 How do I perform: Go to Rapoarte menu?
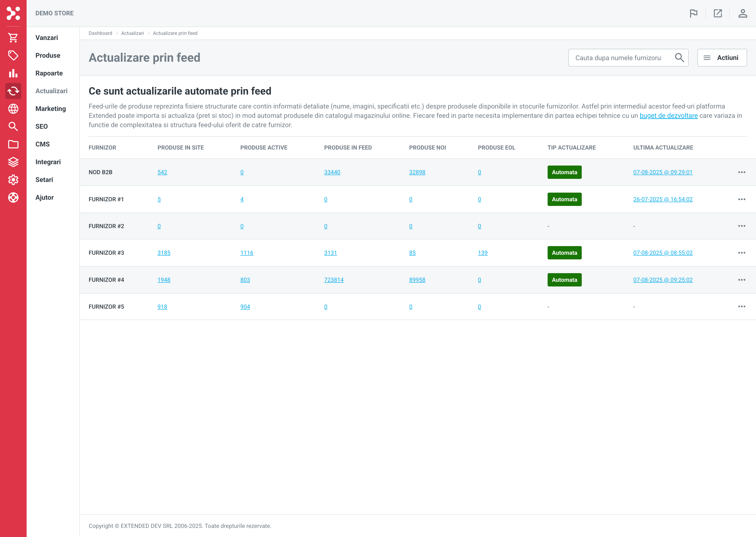coord(49,73)
